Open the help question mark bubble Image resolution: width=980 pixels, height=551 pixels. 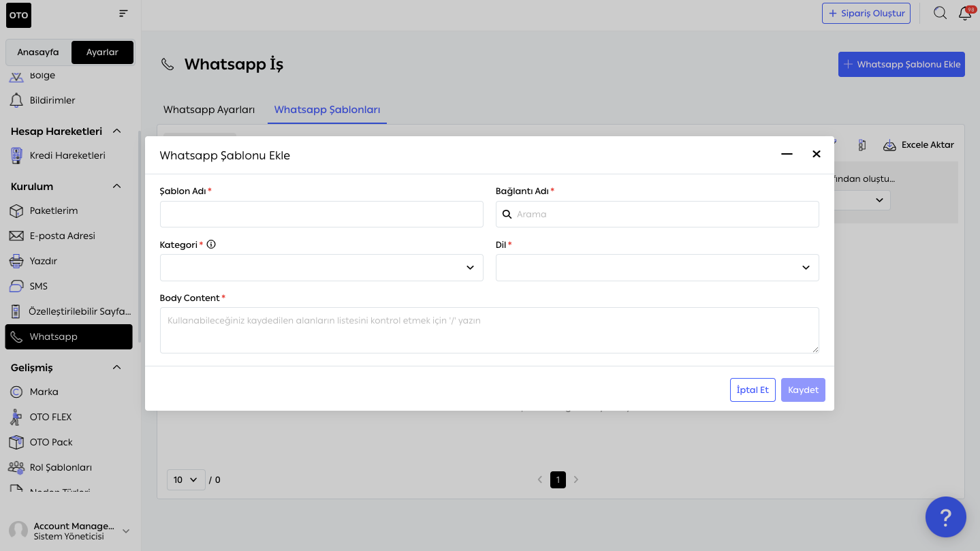click(945, 517)
